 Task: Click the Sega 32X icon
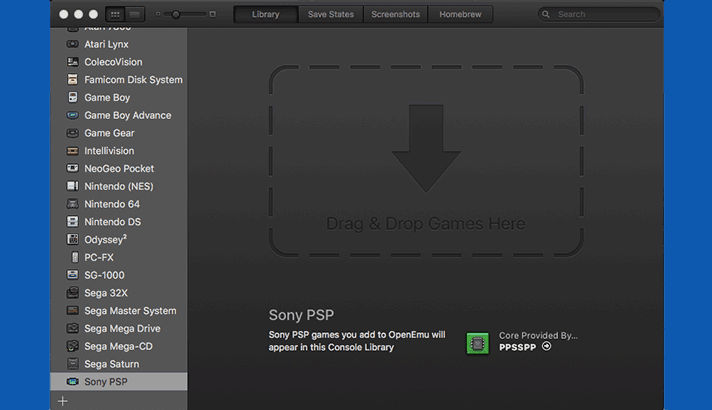coord(72,293)
